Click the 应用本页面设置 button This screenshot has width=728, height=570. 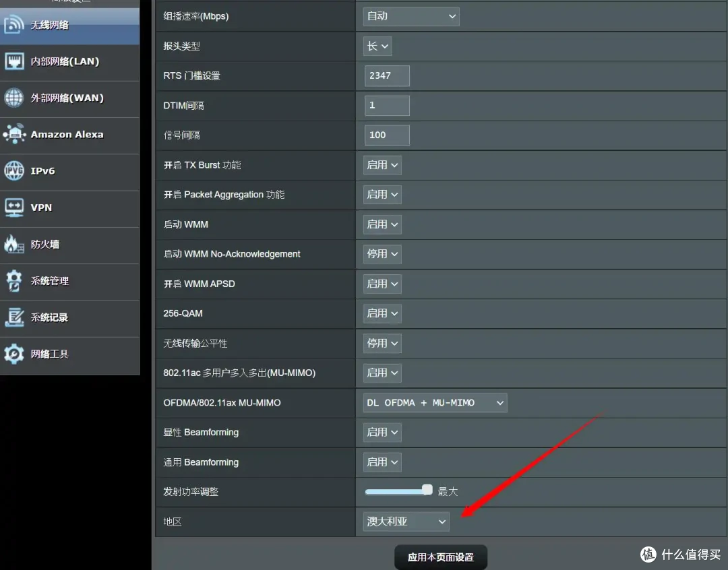pyautogui.click(x=441, y=557)
